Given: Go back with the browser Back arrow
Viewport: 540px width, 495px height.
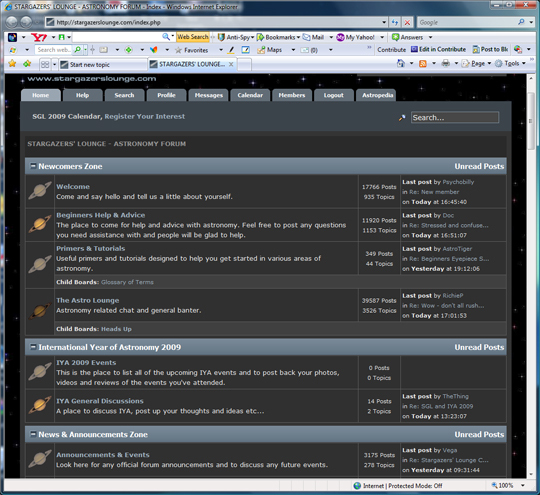Looking at the screenshot, I should pyautogui.click(x=12, y=22).
